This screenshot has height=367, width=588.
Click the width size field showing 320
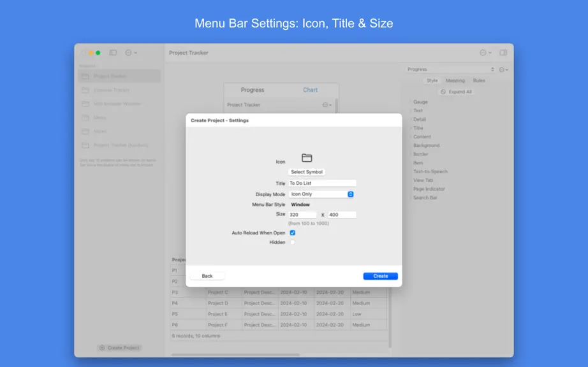tap(302, 215)
